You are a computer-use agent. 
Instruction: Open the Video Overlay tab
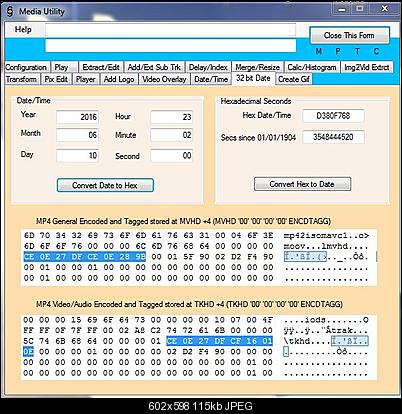[164, 79]
